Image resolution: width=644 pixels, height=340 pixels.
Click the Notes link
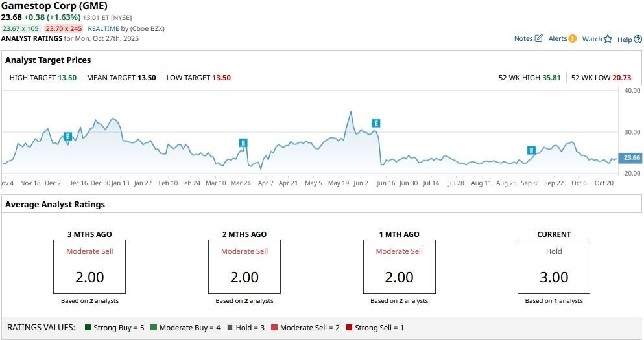[x=523, y=38]
